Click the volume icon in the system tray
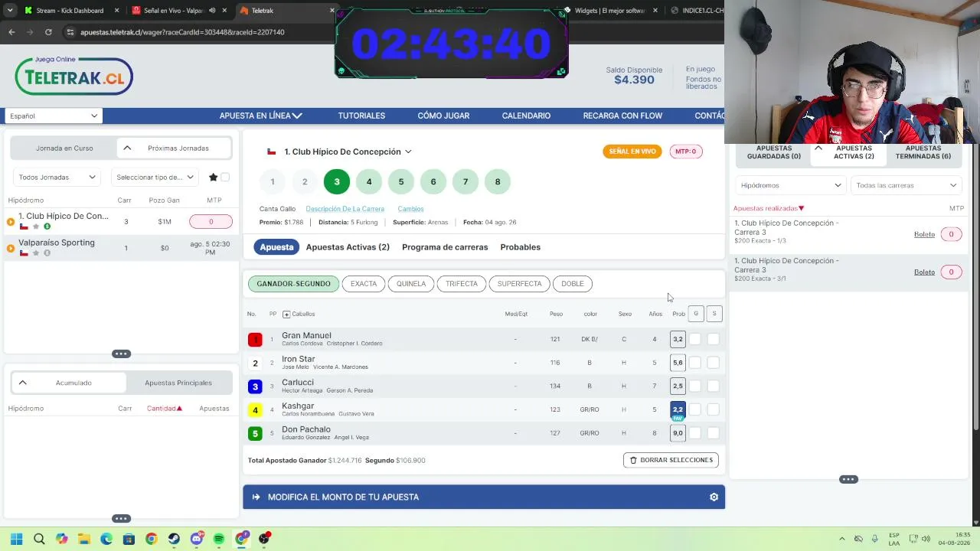The height and width of the screenshot is (551, 980). coord(925,539)
